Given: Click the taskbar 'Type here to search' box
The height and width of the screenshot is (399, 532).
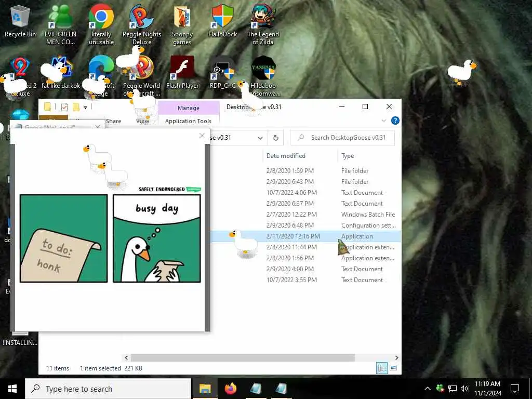Looking at the screenshot, I should click(108, 389).
